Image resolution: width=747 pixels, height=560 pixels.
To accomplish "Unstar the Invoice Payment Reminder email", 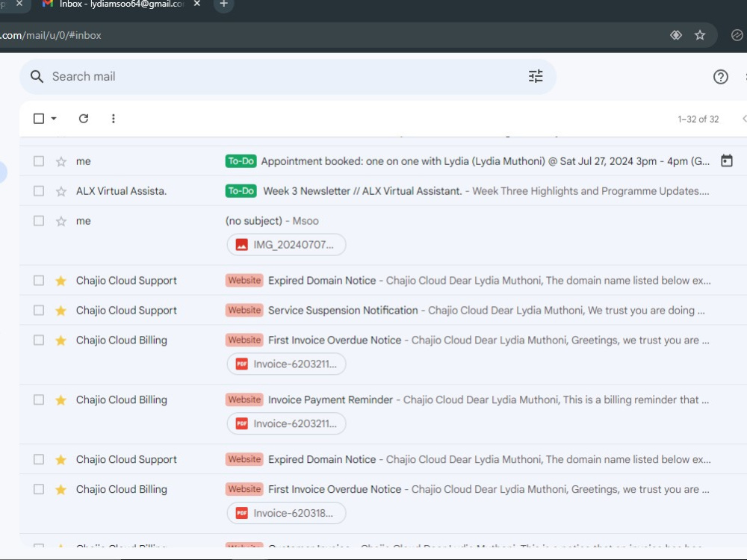I will 61,400.
